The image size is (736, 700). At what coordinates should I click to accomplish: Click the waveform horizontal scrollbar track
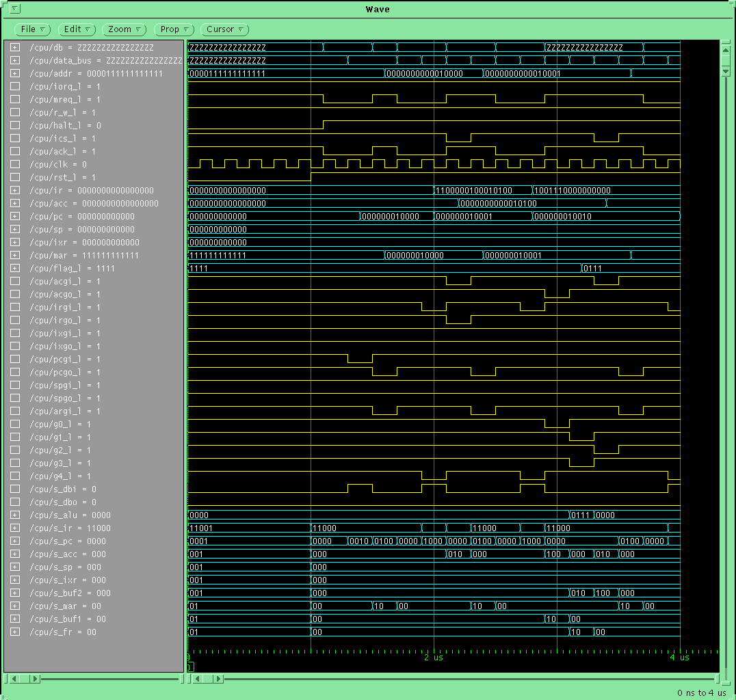point(469,679)
